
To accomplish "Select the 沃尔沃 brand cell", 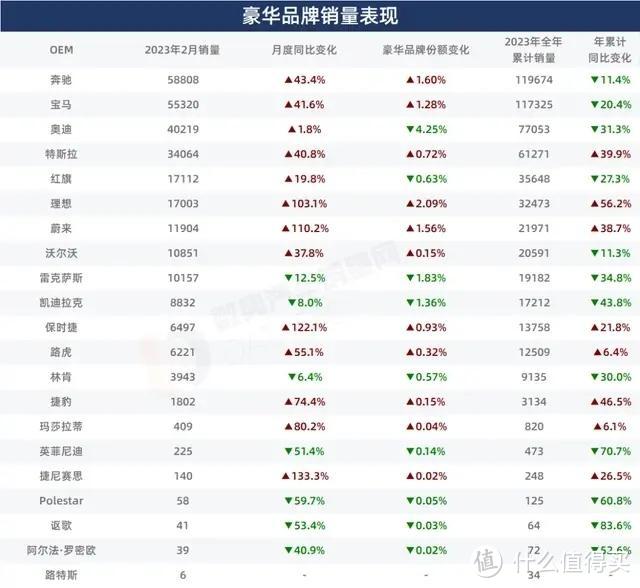I will [61, 253].
